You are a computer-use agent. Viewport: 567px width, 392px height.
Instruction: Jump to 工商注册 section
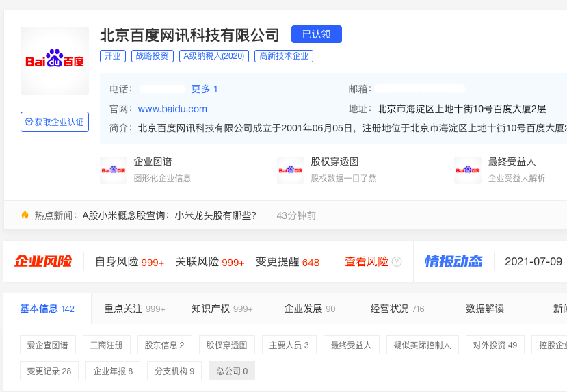click(x=107, y=345)
